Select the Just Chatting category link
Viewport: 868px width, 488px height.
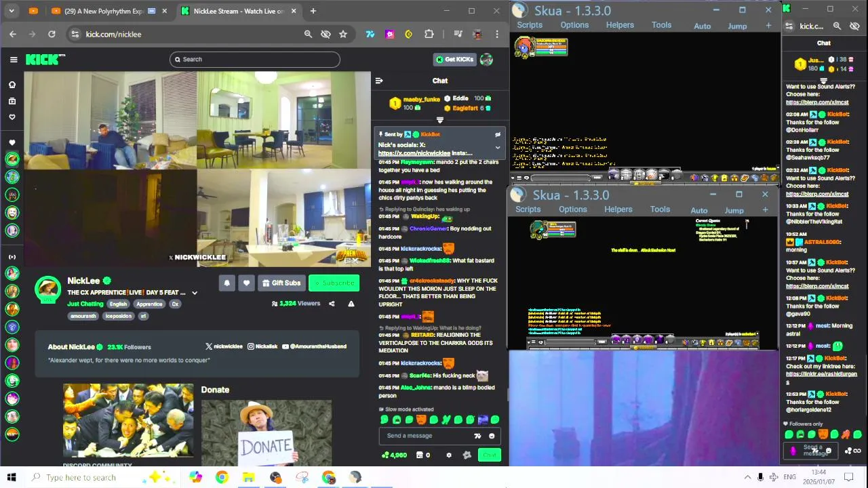click(x=85, y=304)
